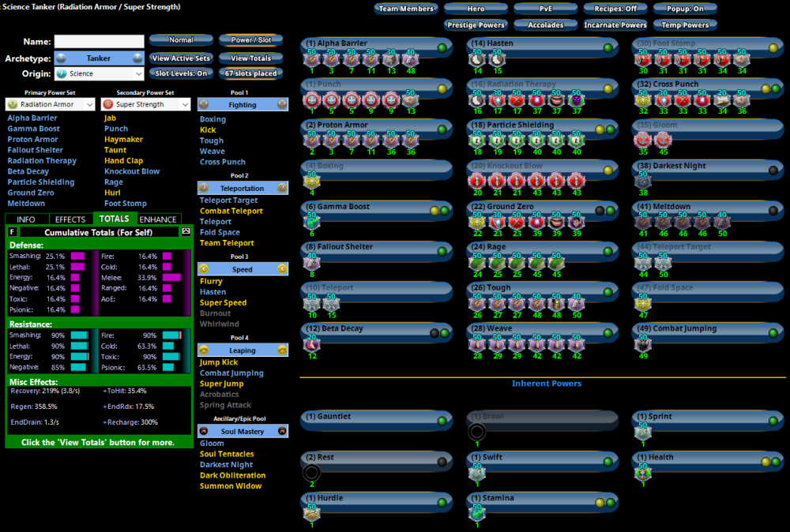Toggle the green indicator on Tough
790x532 pixels.
(x=607, y=294)
